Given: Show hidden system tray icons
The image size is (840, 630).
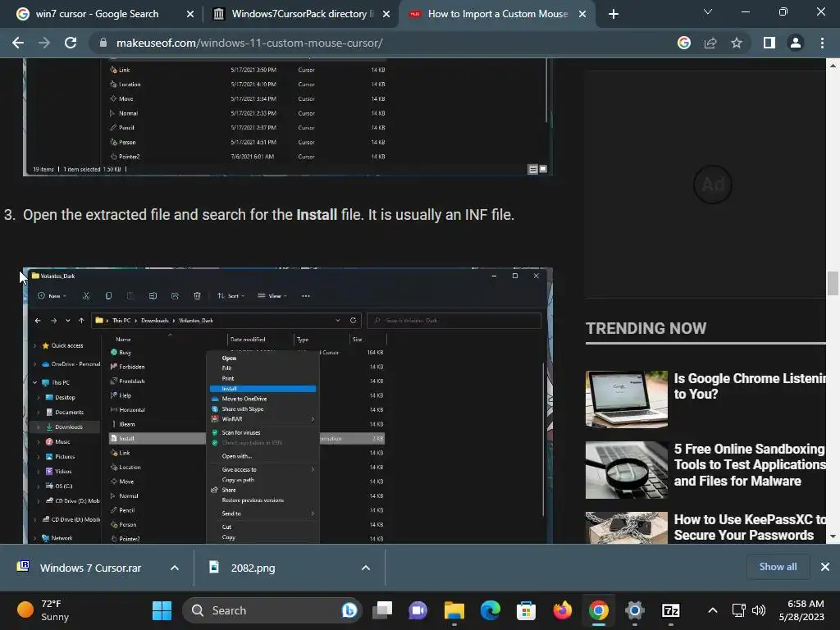Looking at the screenshot, I should coord(713,610).
